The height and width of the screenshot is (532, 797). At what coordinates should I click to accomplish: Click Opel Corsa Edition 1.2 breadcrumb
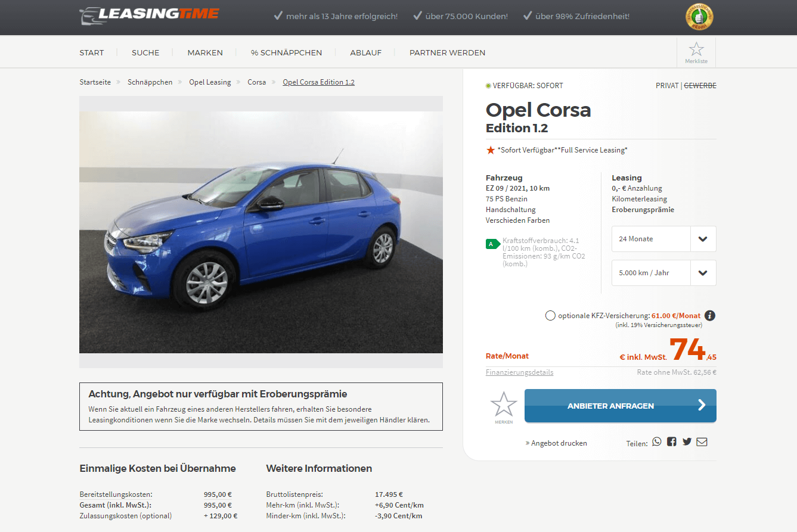pyautogui.click(x=318, y=82)
